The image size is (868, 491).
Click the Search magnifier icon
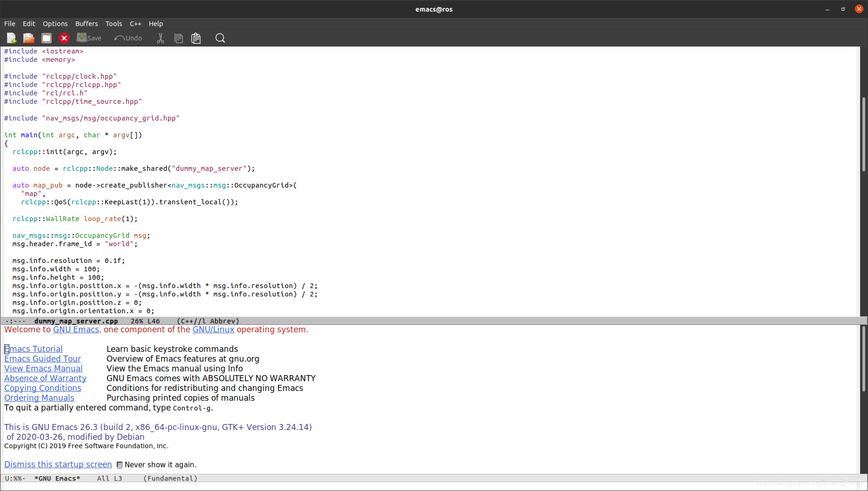[220, 38]
